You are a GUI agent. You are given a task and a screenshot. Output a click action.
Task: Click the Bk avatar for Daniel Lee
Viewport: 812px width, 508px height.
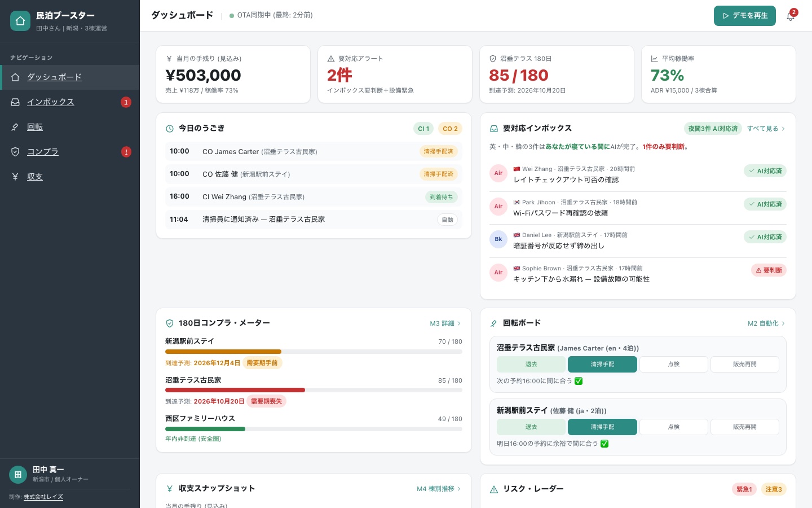(498, 239)
